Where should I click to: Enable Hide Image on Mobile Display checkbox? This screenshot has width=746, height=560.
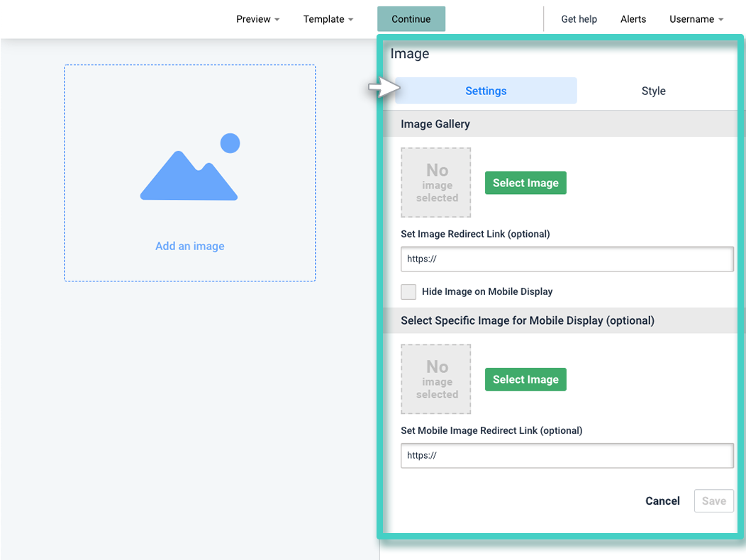coord(408,291)
